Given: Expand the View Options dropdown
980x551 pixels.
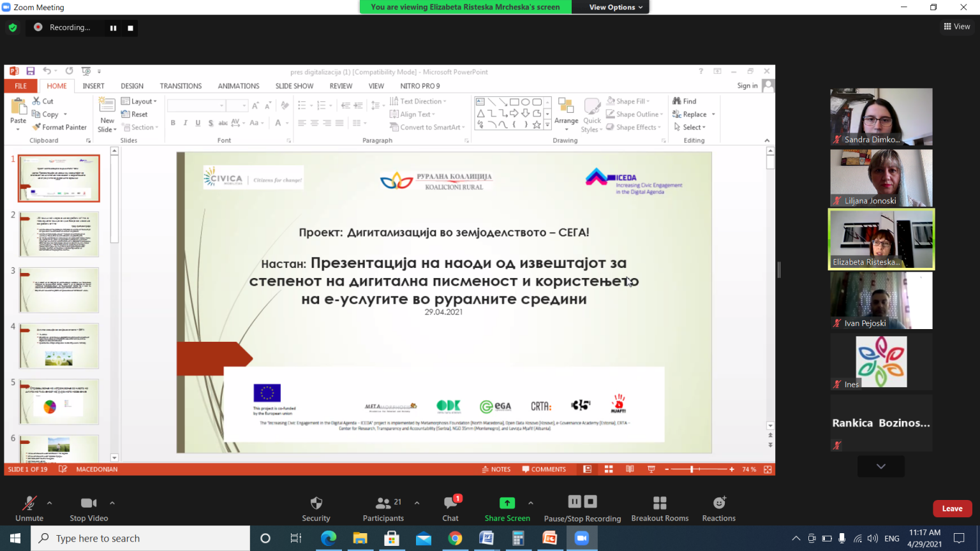Looking at the screenshot, I should pos(616,7).
